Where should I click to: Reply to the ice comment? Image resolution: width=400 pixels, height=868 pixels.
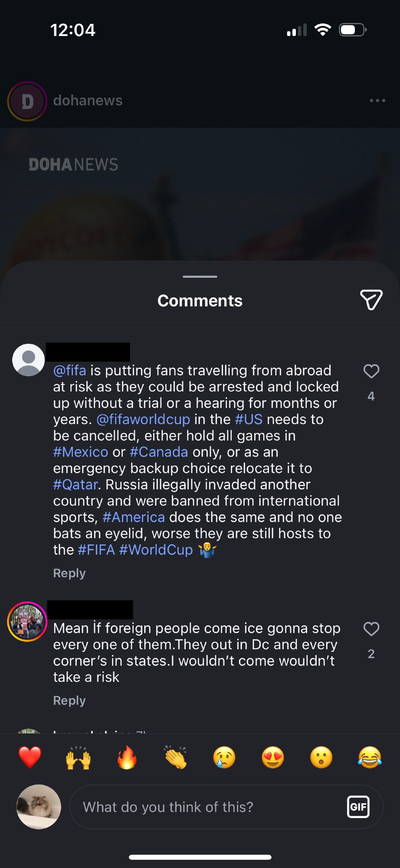pos(69,700)
